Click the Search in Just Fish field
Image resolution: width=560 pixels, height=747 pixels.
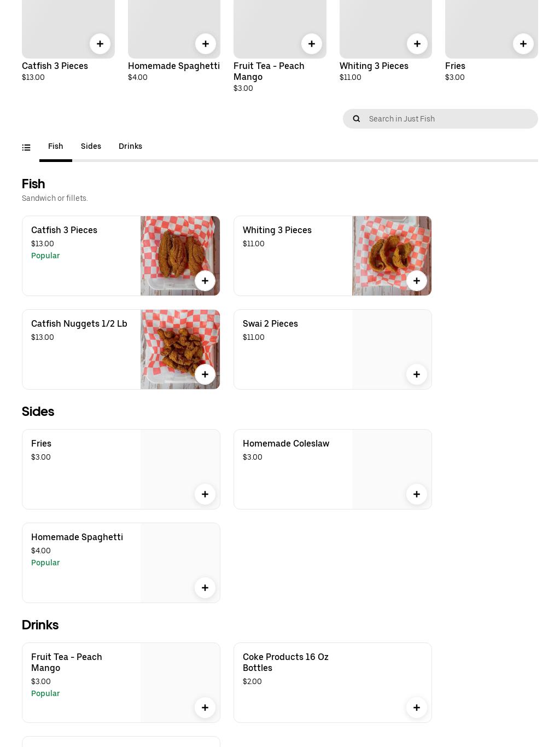(x=448, y=119)
